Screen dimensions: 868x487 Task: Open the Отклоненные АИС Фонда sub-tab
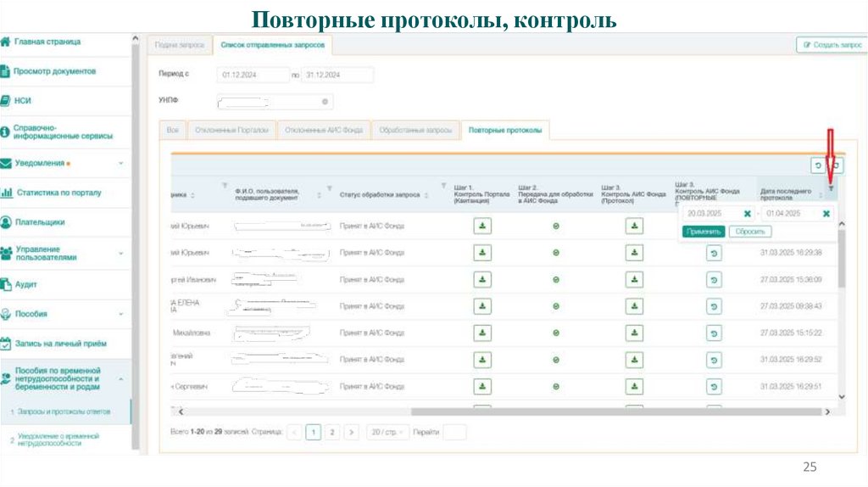324,130
